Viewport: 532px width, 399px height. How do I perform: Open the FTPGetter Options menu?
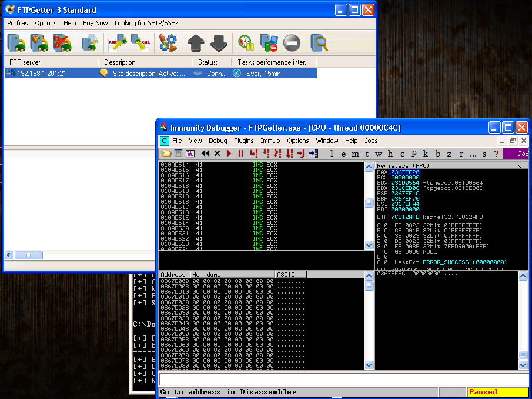46,23
